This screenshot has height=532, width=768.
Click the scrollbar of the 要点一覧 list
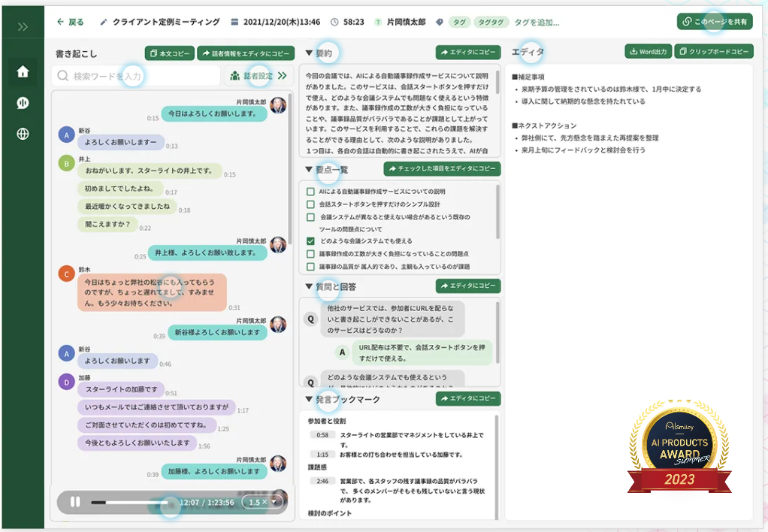point(497,212)
